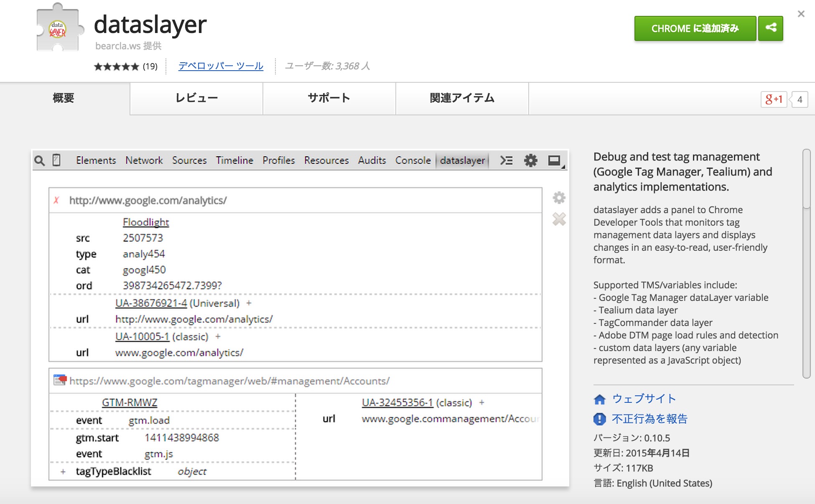
Task: Click the home icon beside ウェブサイト
Action: pos(600,399)
